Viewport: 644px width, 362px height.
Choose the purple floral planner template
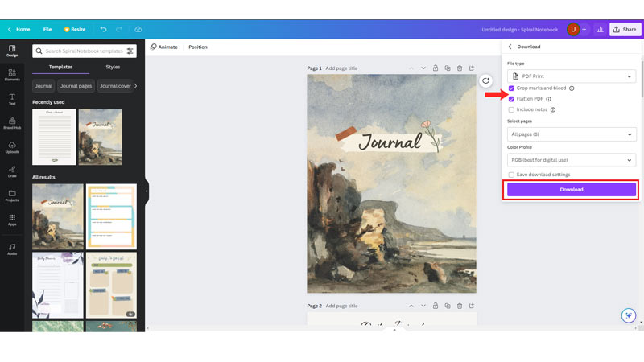tap(58, 286)
